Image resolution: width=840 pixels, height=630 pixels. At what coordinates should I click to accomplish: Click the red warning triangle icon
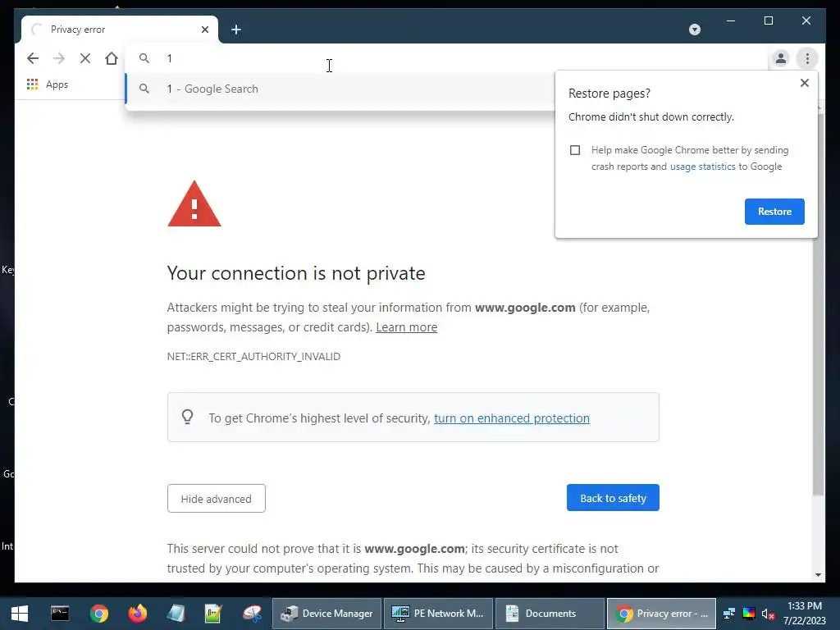(x=194, y=204)
